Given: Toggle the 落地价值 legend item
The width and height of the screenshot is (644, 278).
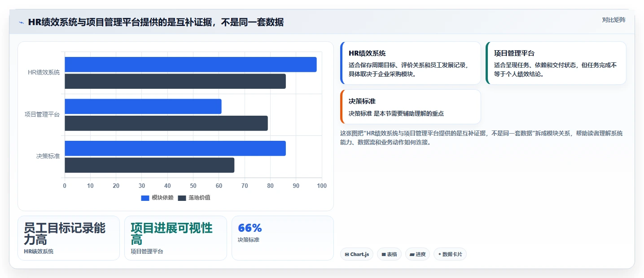Looking at the screenshot, I should click(x=194, y=198).
